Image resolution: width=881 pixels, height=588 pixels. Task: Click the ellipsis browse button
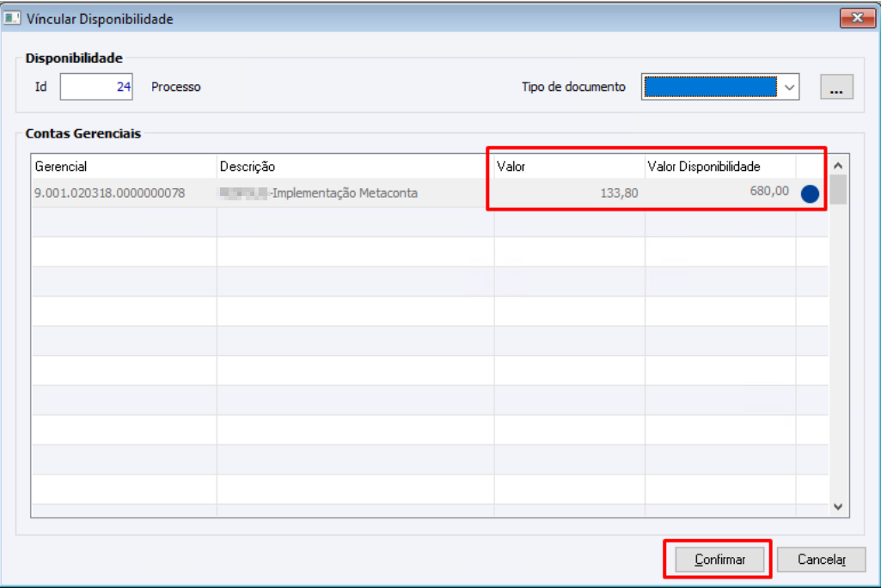[836, 87]
